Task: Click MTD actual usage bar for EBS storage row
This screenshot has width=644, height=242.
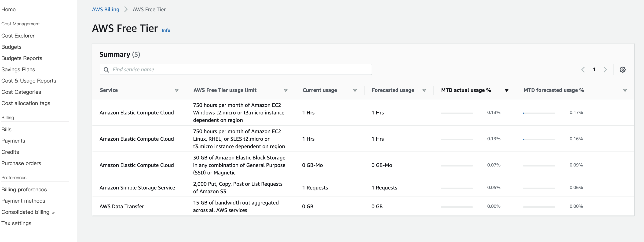Action: tap(457, 166)
